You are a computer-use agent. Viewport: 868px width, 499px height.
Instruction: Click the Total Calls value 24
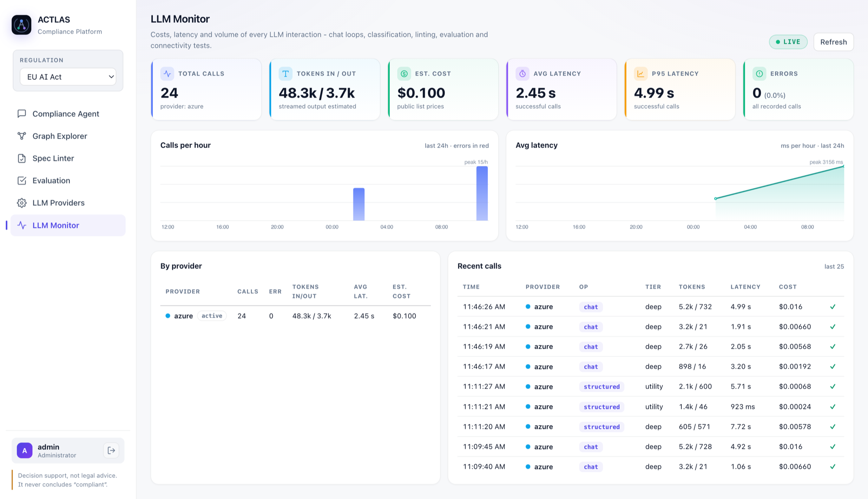coord(169,93)
